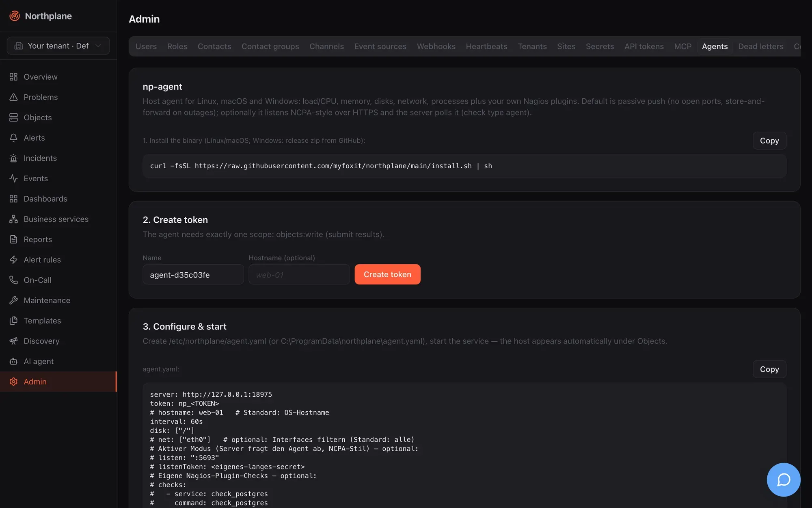Screen dimensions: 812x508
Task: Open the On-Call phone icon
Action: tap(13, 280)
